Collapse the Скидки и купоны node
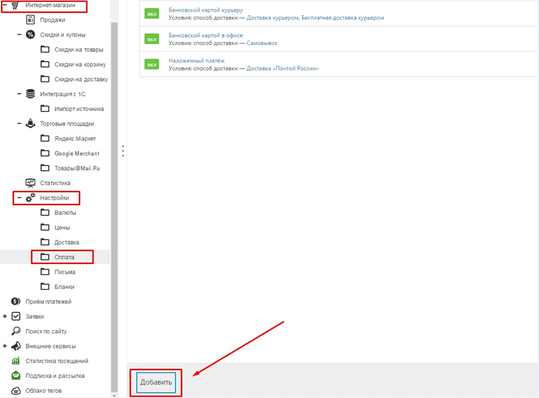This screenshot has width=539, height=398. [x=19, y=34]
